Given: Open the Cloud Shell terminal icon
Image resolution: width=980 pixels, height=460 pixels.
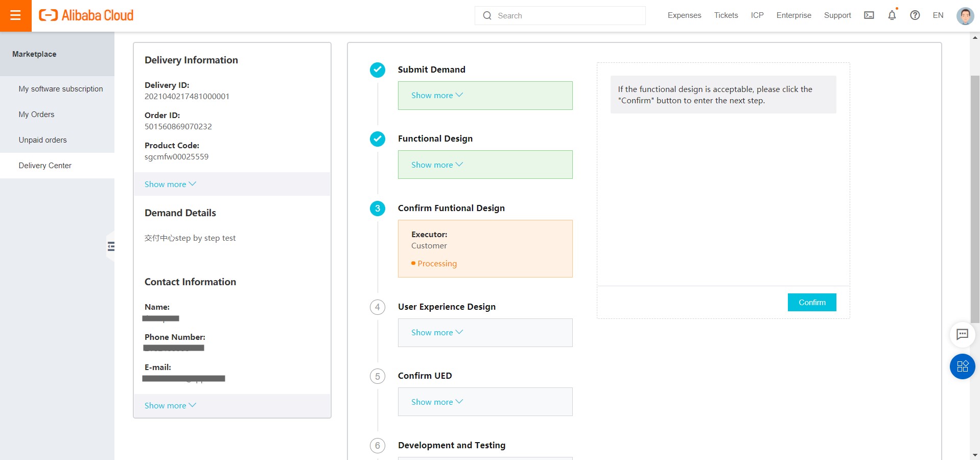Looking at the screenshot, I should point(869,15).
